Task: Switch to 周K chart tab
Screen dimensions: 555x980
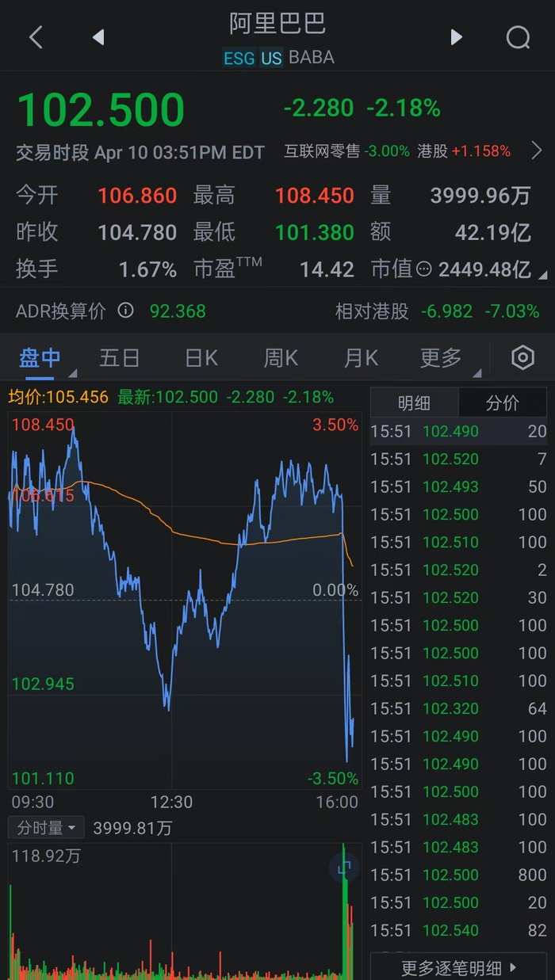Action: coord(281,358)
